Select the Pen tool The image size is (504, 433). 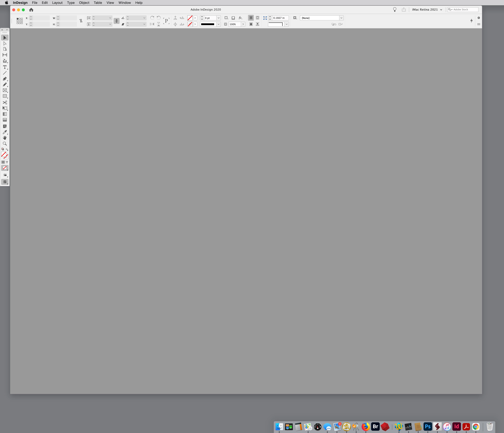pos(5,79)
